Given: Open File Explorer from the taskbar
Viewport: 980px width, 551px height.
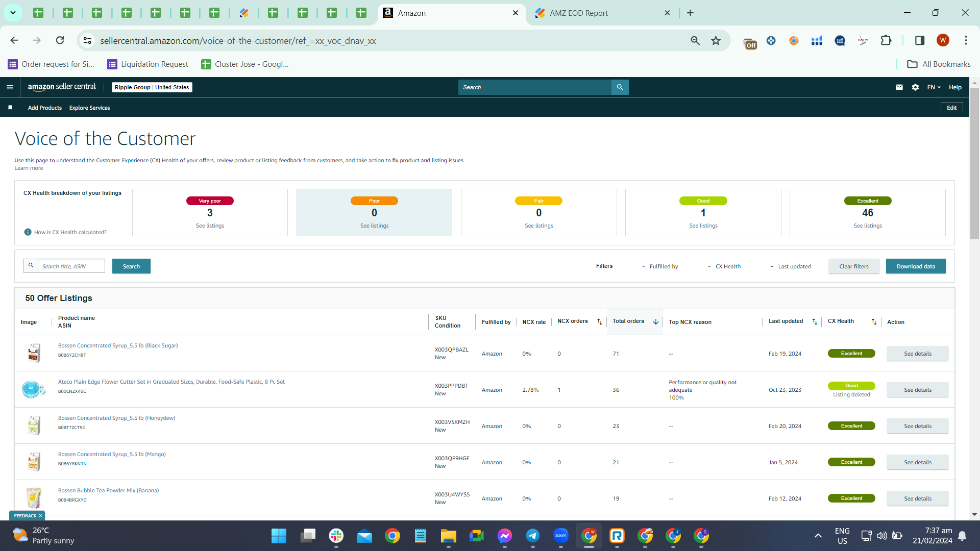Looking at the screenshot, I should pyautogui.click(x=448, y=536).
